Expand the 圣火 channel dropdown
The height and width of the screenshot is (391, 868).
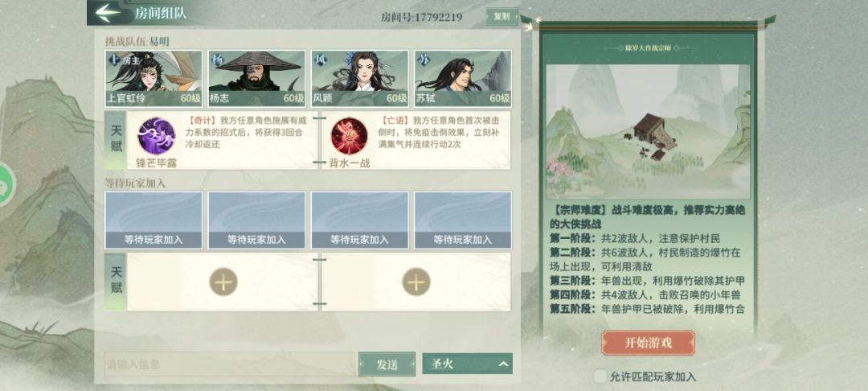coord(467,364)
